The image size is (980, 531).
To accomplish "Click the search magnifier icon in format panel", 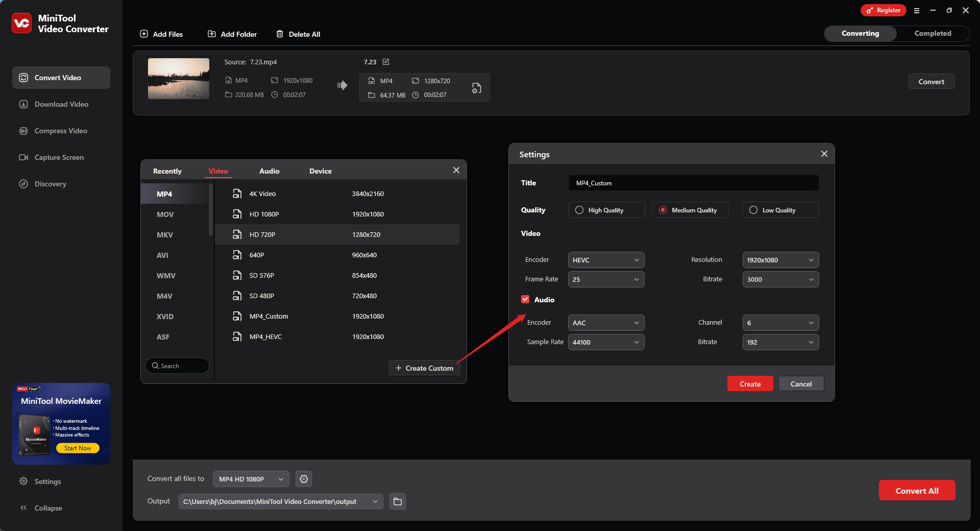I will coord(155,366).
